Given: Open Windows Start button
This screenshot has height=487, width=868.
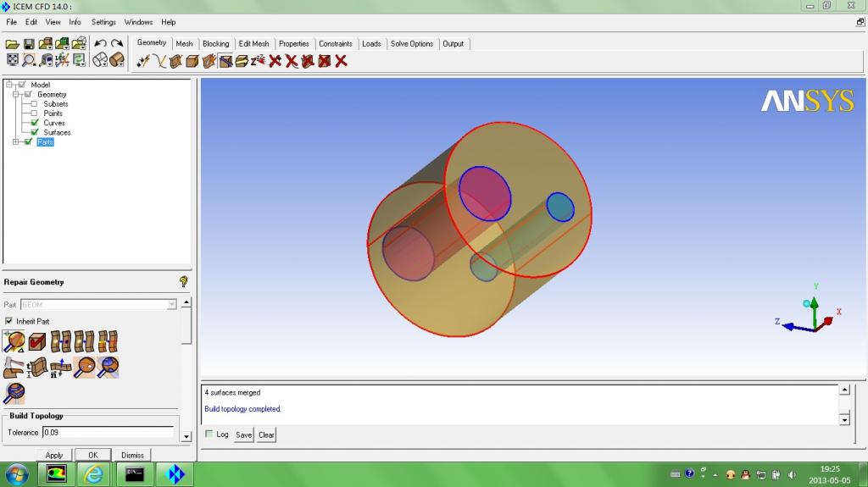Looking at the screenshot, I should pos(17,474).
